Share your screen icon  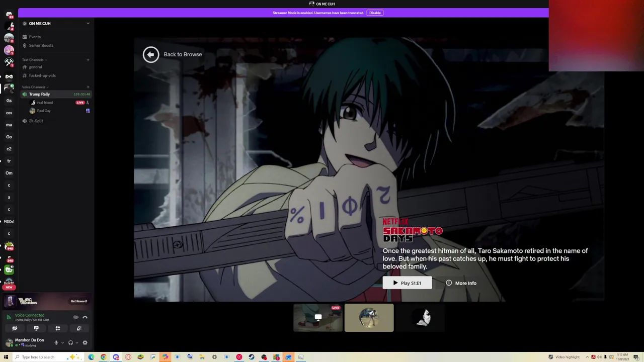[x=36, y=328]
